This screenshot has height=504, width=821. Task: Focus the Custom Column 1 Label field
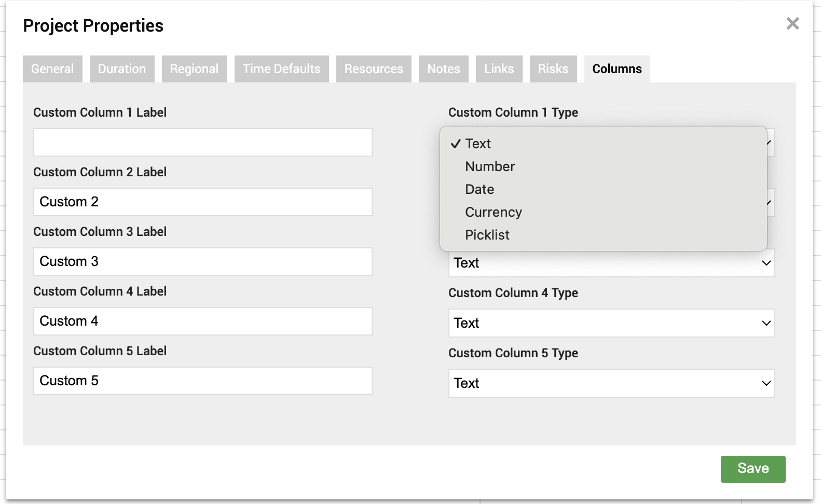[202, 143]
